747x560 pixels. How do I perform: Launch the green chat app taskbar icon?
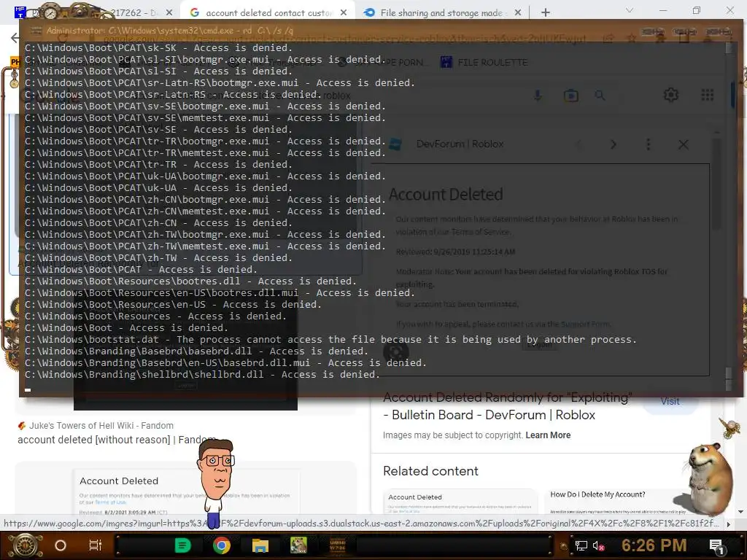(x=183, y=545)
